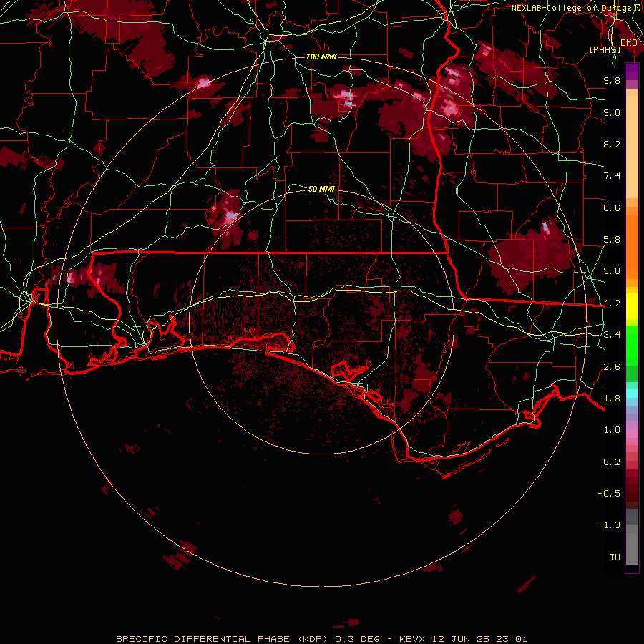Click the -1.3 scale value
The image size is (644, 644).
[609, 525]
